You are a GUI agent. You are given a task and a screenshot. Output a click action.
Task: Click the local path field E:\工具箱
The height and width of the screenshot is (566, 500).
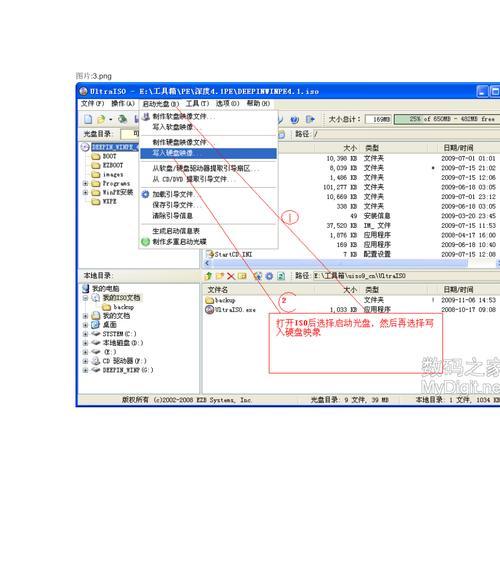(406, 276)
